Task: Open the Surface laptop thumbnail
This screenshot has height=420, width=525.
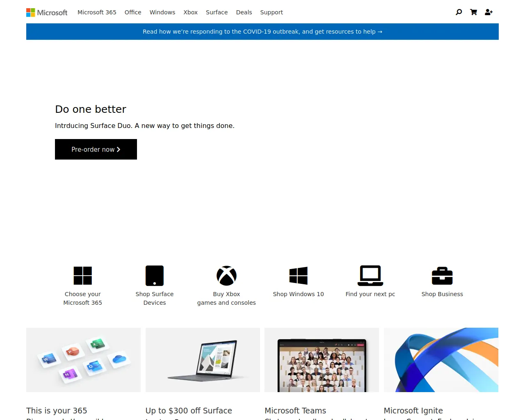Action: pos(203,360)
